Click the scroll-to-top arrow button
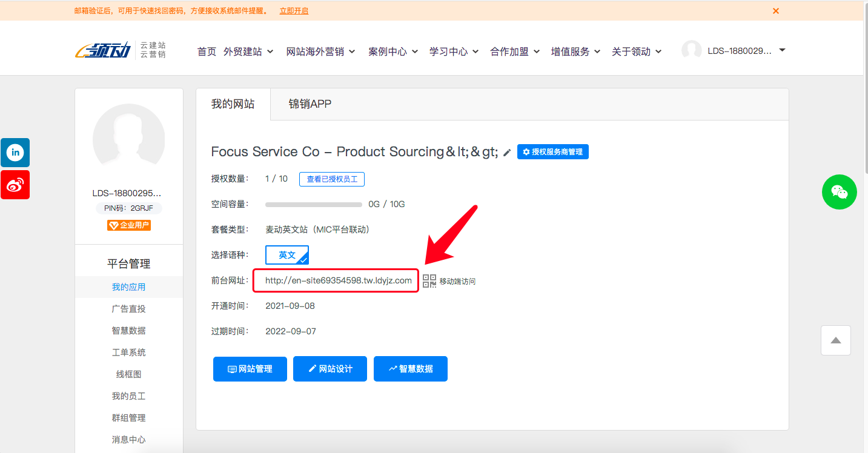This screenshot has width=868, height=453. 836,340
